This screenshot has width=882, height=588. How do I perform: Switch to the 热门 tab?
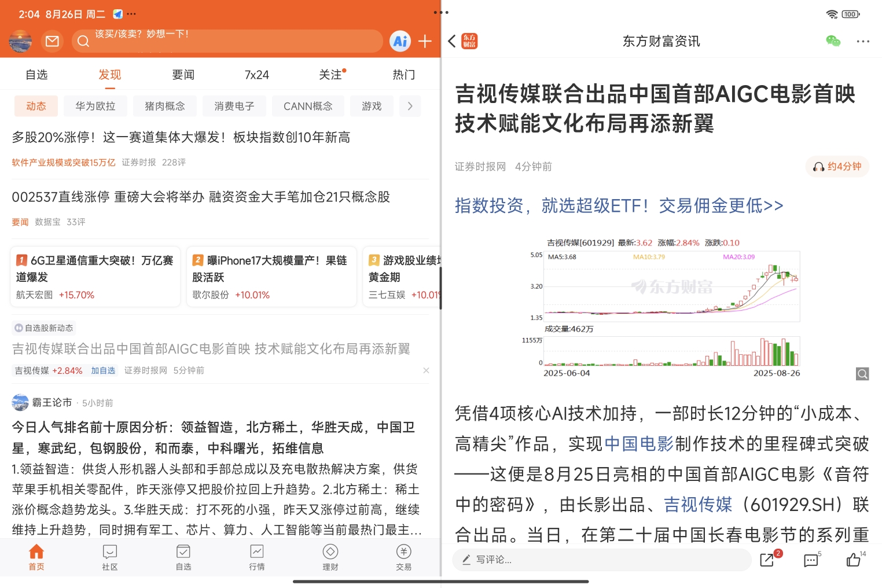click(404, 75)
